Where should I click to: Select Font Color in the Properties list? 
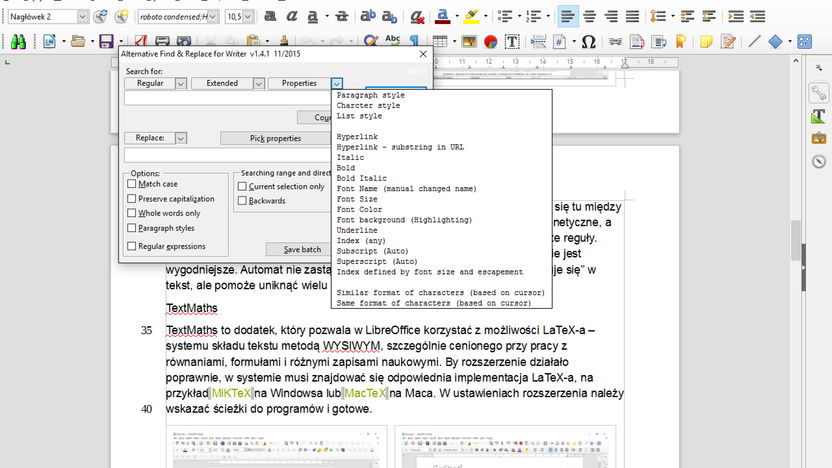(359, 209)
